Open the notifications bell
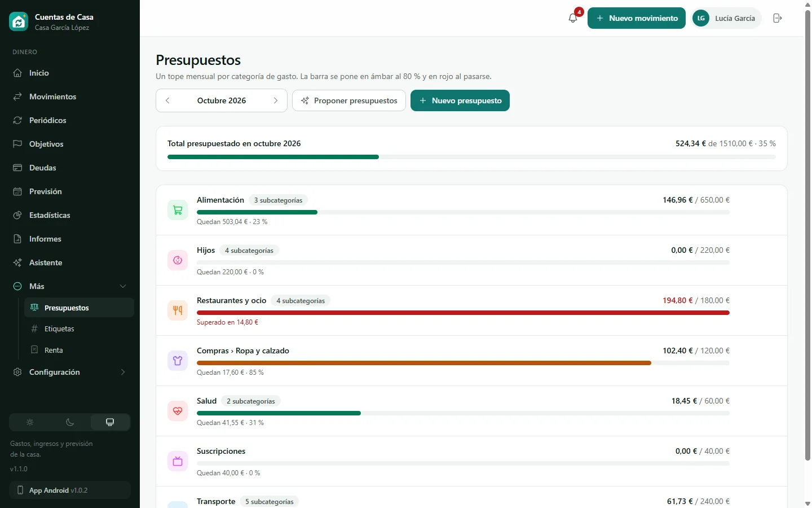The width and height of the screenshot is (812, 508). 573,18
